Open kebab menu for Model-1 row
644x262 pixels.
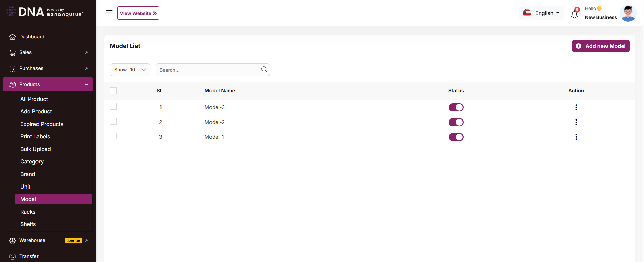tap(576, 137)
